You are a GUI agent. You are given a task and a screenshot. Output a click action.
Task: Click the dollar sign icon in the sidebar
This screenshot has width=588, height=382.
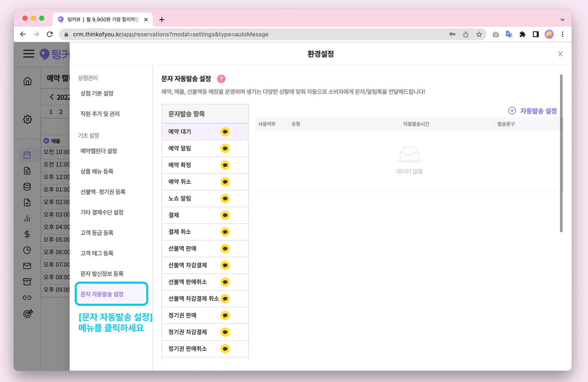[27, 234]
